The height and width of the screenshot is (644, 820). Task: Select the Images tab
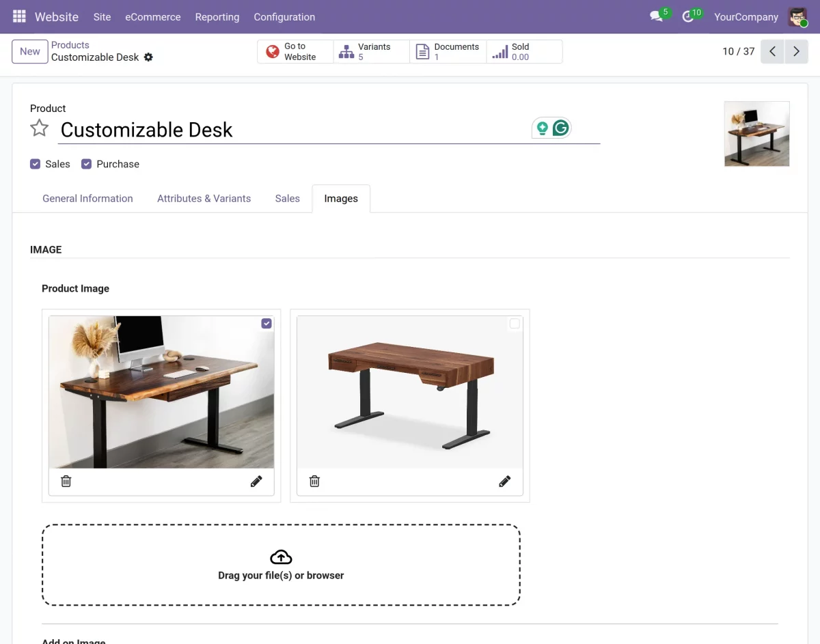pos(341,199)
